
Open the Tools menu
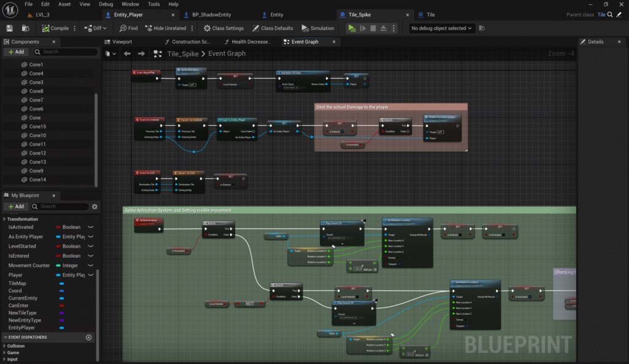pyautogui.click(x=154, y=4)
